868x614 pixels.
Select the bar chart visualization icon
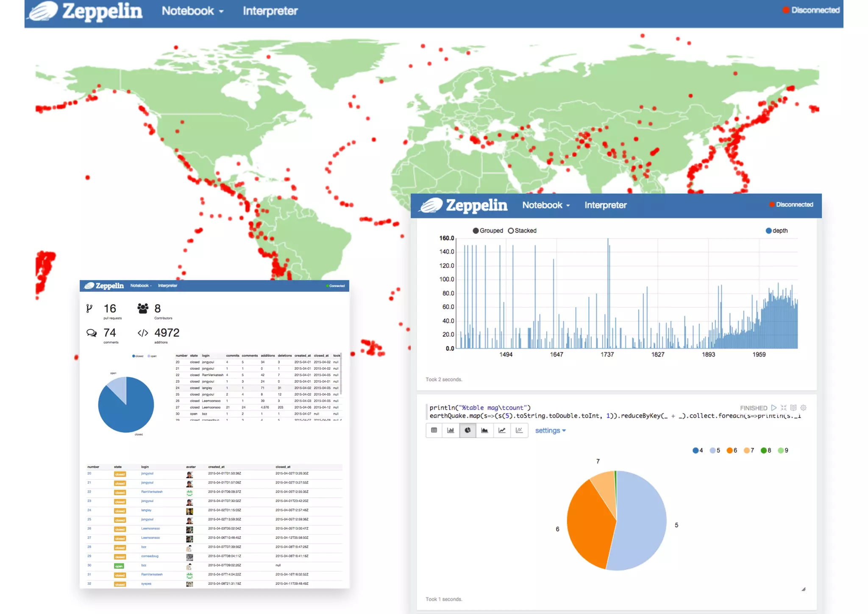click(451, 430)
